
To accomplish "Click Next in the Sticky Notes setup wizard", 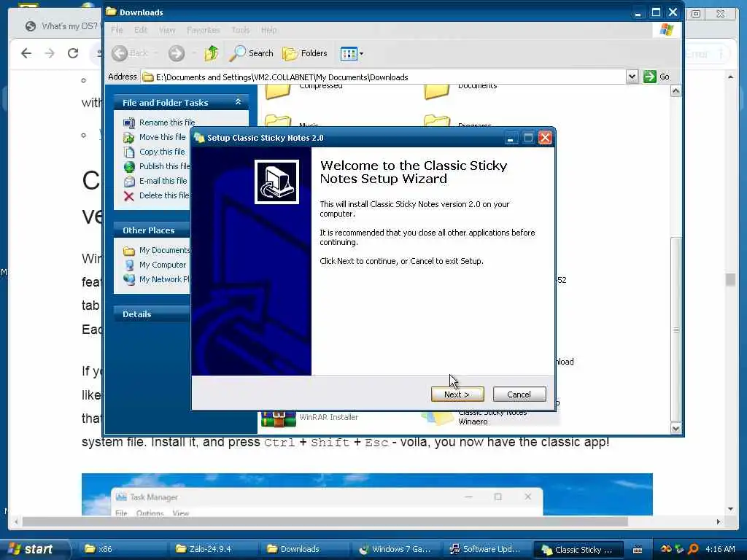I will pos(457,394).
